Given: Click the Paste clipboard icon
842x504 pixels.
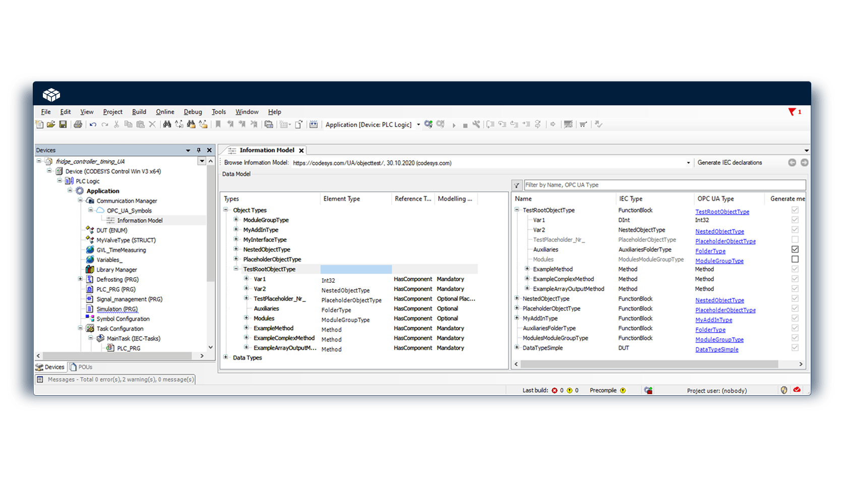Looking at the screenshot, I should (x=141, y=124).
